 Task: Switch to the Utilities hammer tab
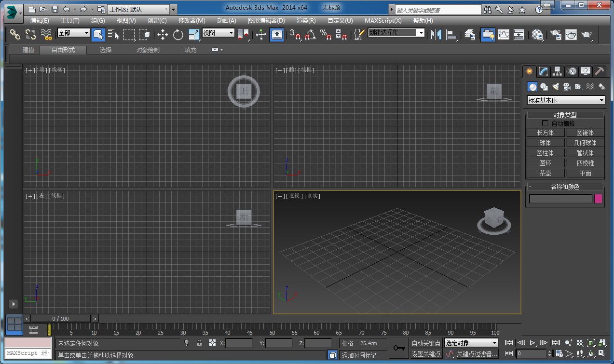(600, 71)
